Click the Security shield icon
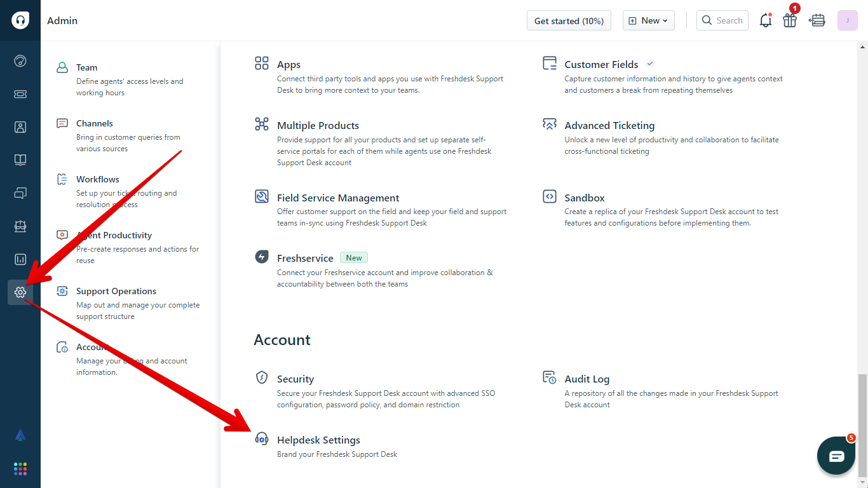 click(x=262, y=377)
